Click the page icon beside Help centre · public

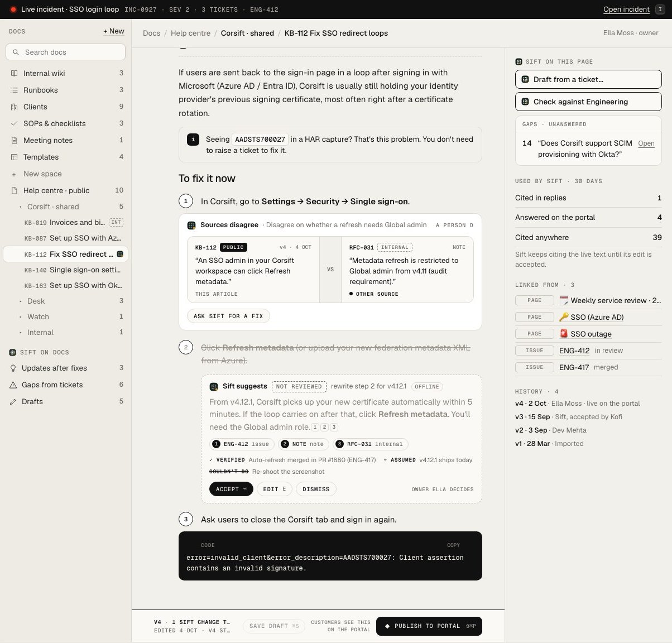tap(15, 190)
